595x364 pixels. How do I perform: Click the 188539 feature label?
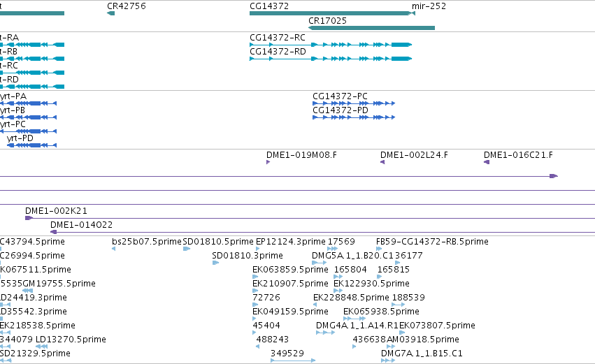408,298
